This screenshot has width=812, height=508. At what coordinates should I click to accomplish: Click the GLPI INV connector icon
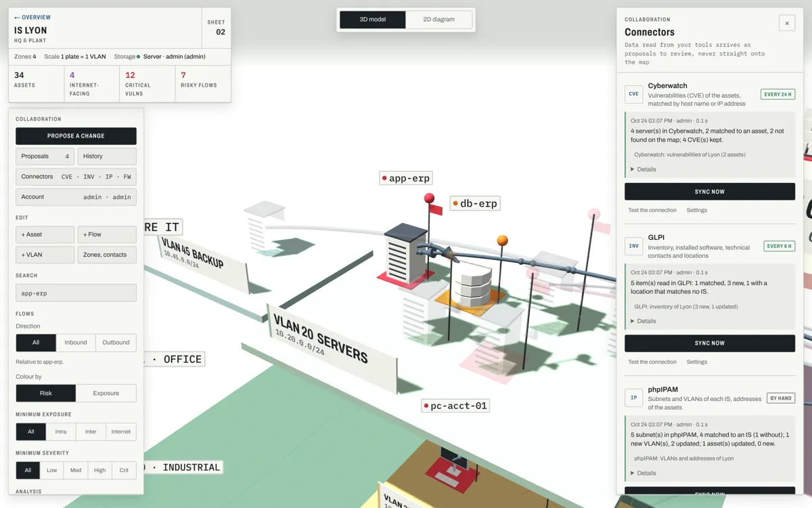pos(633,246)
